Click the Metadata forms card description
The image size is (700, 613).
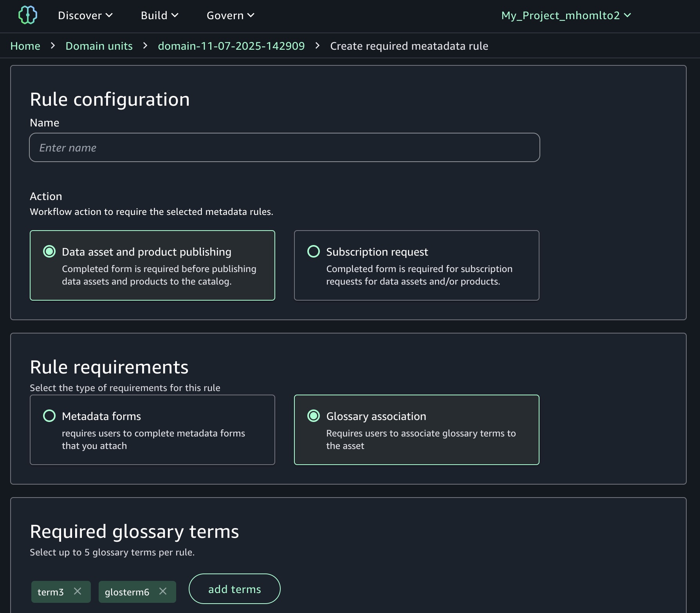(153, 440)
